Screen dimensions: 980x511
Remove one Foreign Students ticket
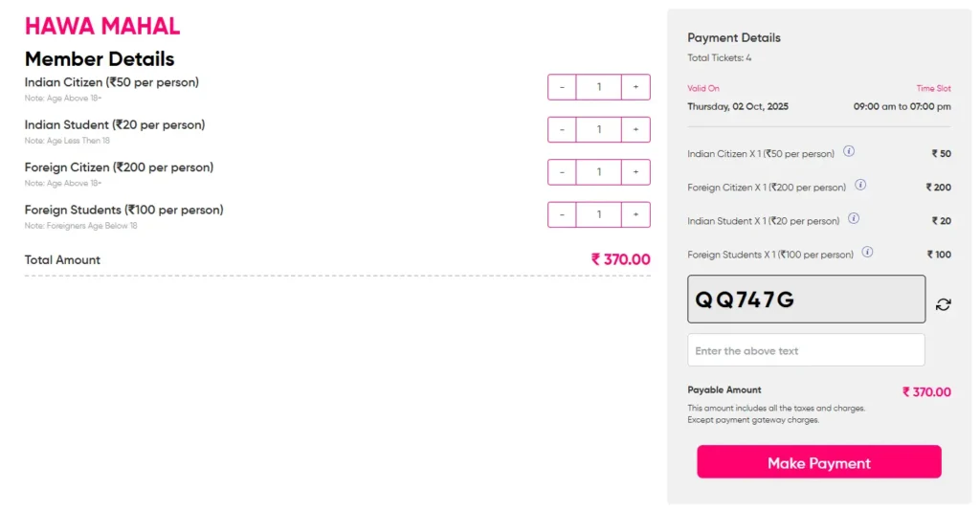562,214
